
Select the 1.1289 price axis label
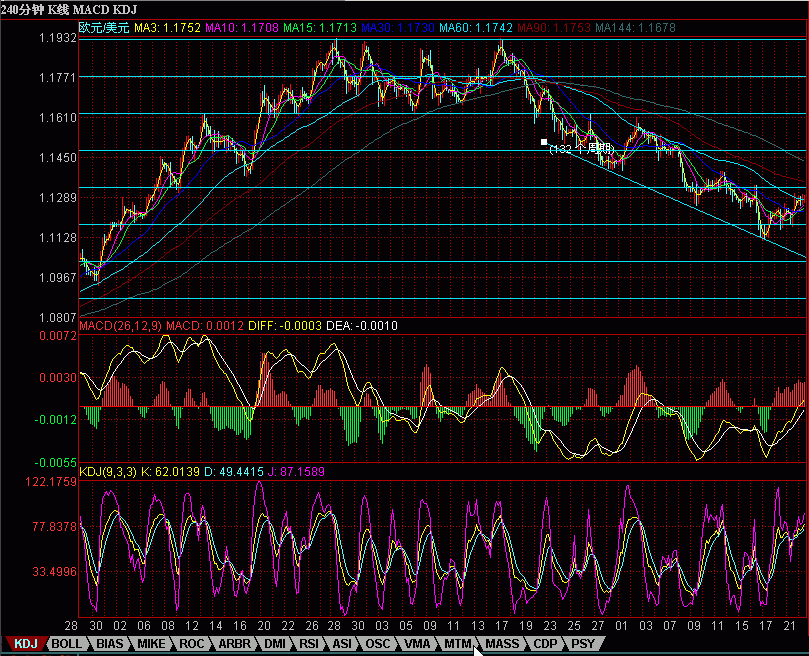pyautogui.click(x=58, y=198)
